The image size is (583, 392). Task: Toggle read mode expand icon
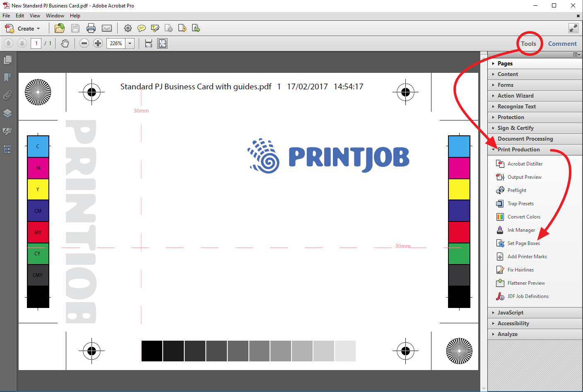(x=573, y=28)
